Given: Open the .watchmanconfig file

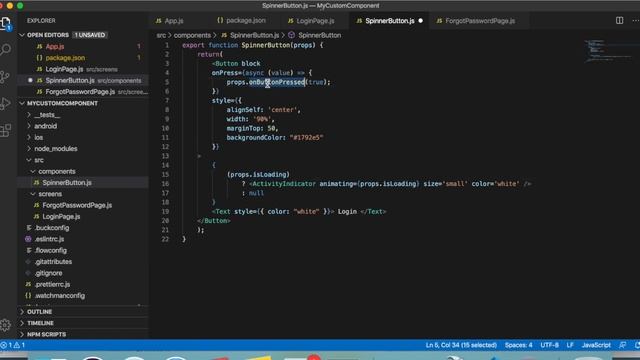Looking at the screenshot, I should coord(60,296).
